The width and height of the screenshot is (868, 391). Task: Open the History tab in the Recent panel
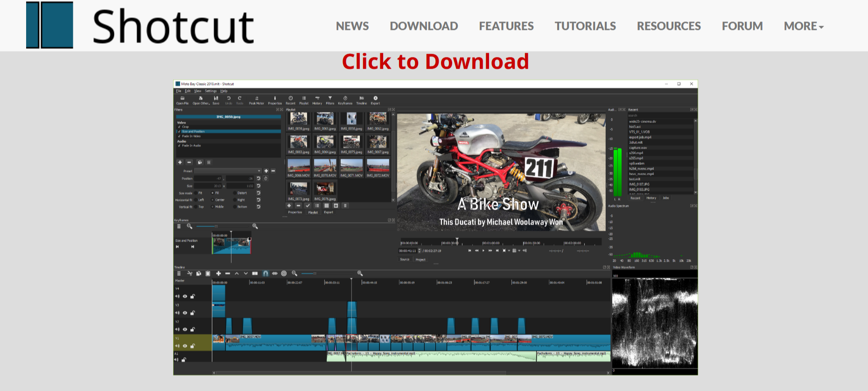click(651, 198)
